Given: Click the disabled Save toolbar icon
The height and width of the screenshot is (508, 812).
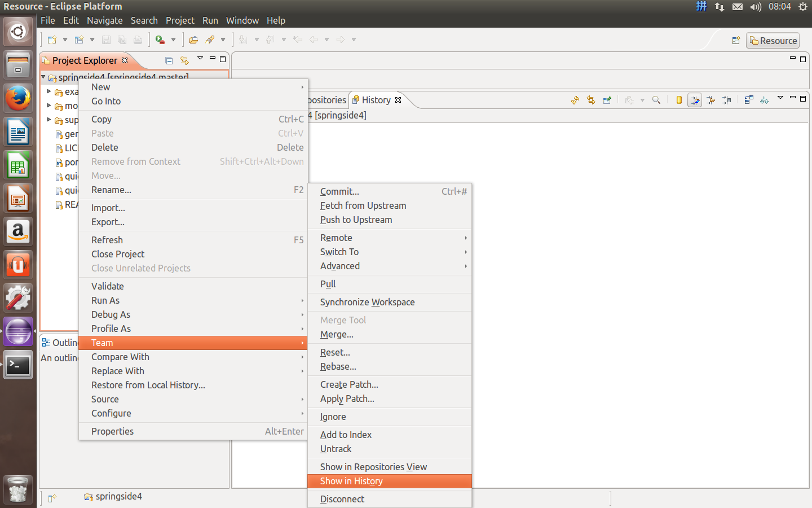Looking at the screenshot, I should pyautogui.click(x=106, y=40).
